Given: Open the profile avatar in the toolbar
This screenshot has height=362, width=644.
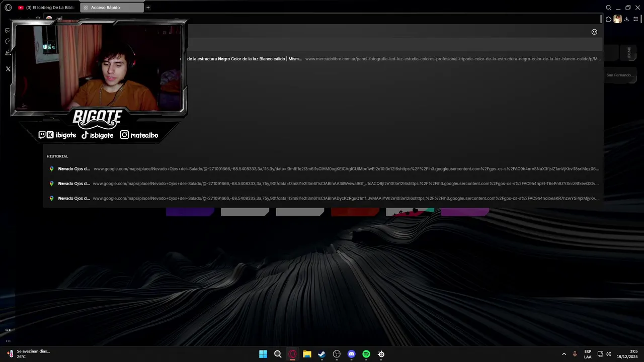Looking at the screenshot, I should coord(617,19).
